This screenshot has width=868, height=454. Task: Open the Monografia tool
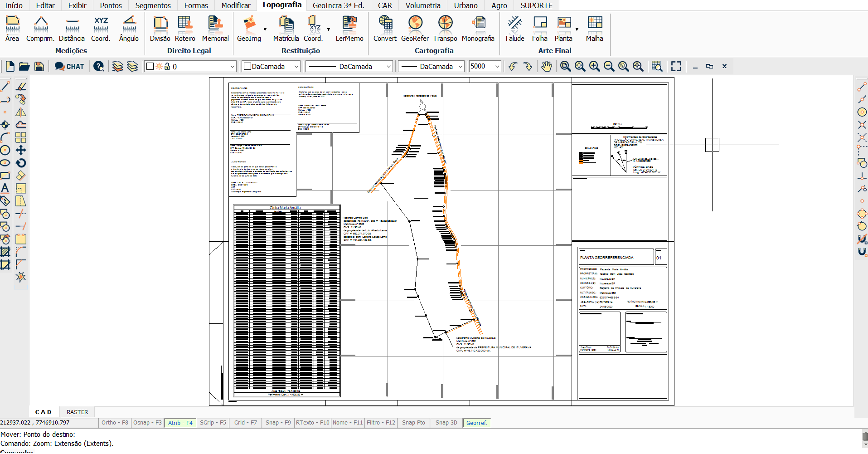[x=478, y=29]
